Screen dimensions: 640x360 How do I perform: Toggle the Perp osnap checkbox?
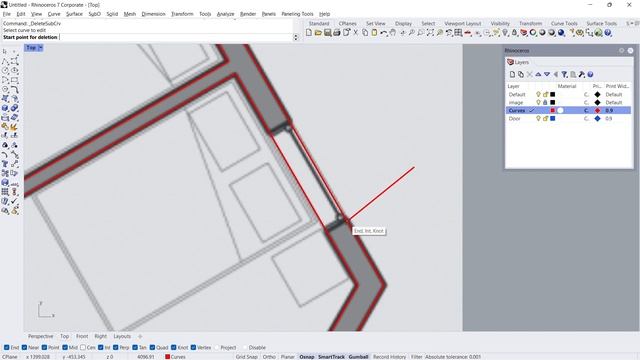pyautogui.click(x=116, y=347)
